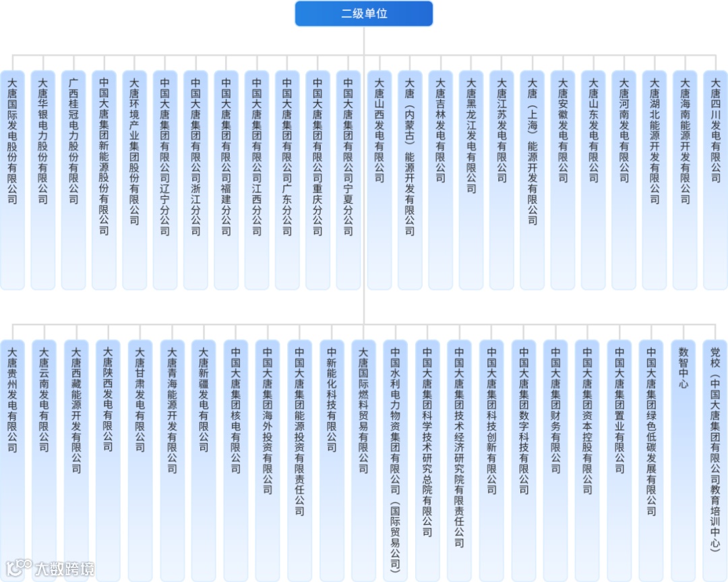
Task: Select 大唐华银电力股份有限公司 box
Action: click(x=43, y=180)
